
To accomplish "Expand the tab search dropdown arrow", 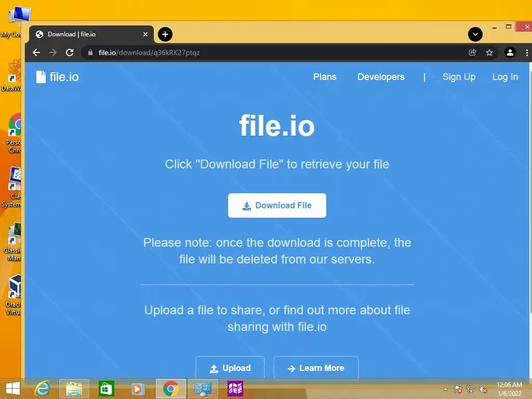I will (x=475, y=34).
